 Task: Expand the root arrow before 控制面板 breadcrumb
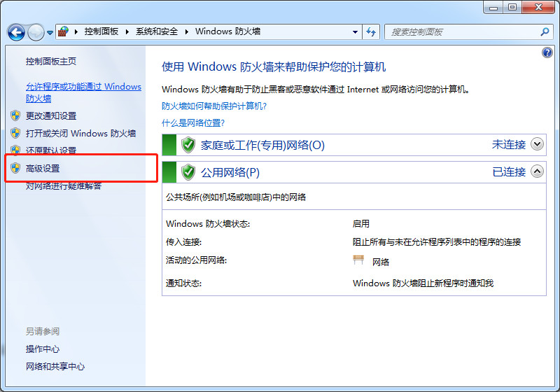click(76, 31)
